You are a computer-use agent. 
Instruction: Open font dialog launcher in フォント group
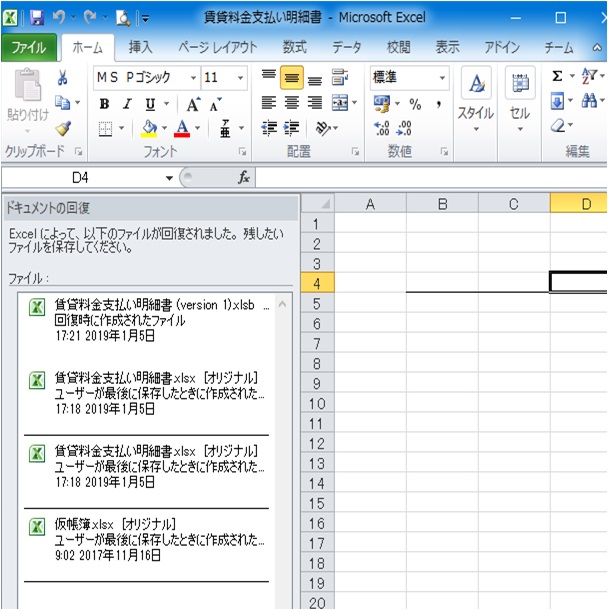pyautogui.click(x=243, y=151)
